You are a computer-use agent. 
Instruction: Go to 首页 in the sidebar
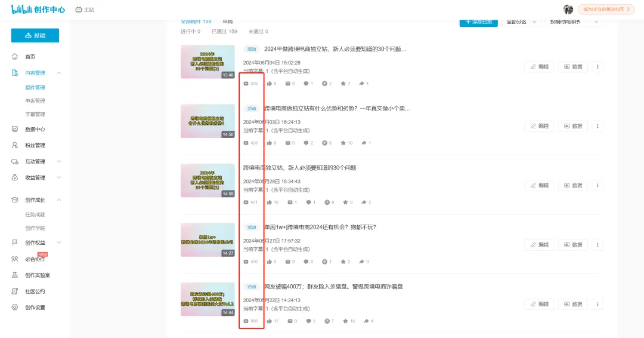(x=30, y=57)
